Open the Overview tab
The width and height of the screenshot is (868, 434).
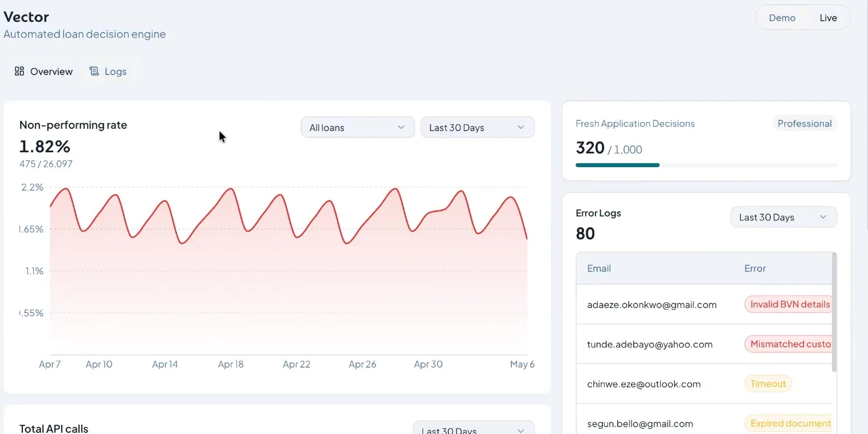44,72
